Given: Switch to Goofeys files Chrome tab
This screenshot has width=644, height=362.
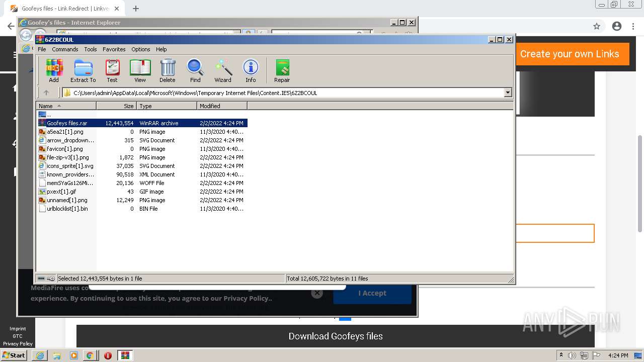Looking at the screenshot, I should pyautogui.click(x=64, y=9).
